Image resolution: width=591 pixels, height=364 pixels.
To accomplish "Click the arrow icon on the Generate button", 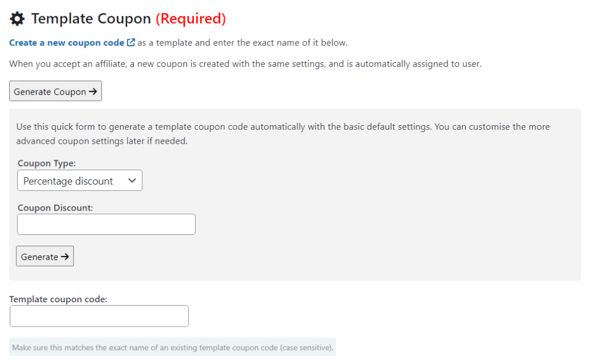I will point(65,257).
